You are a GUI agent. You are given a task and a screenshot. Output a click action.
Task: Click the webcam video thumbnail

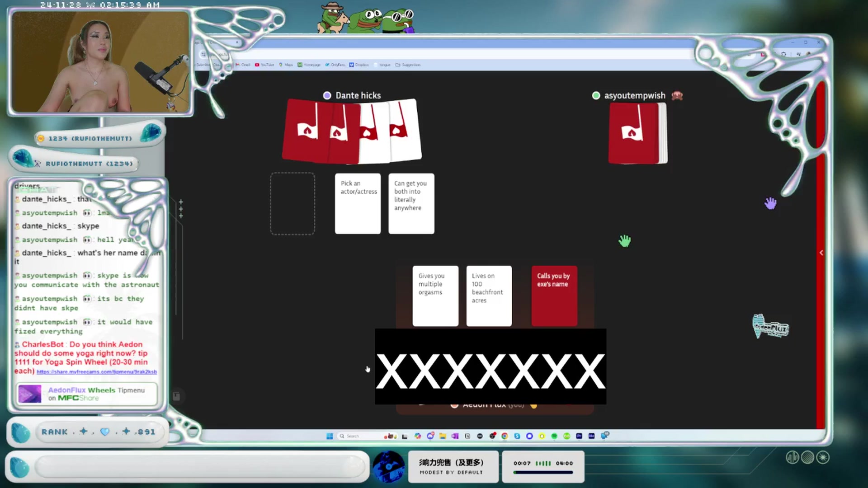[100, 61]
